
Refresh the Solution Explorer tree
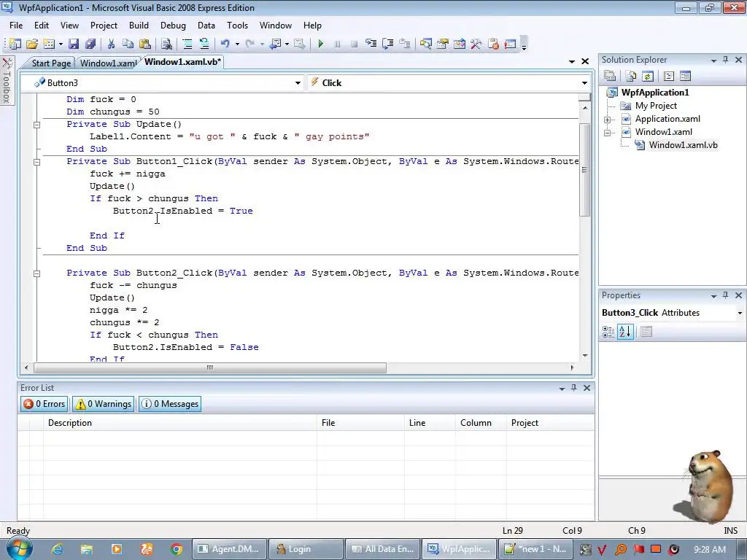point(648,76)
